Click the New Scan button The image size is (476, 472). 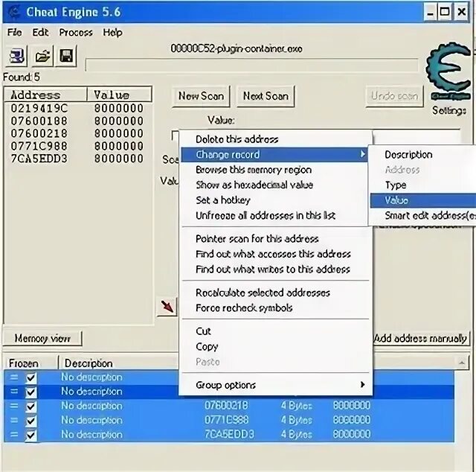tap(201, 96)
